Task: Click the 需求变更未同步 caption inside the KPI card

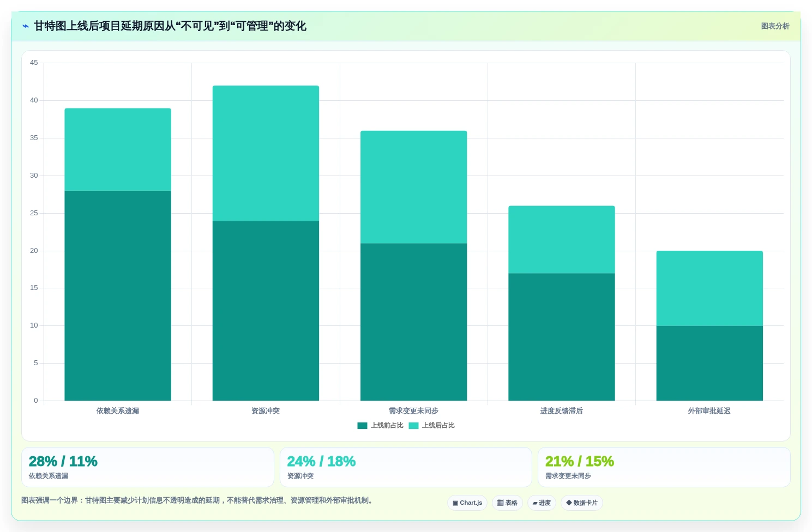Action: coord(568,476)
